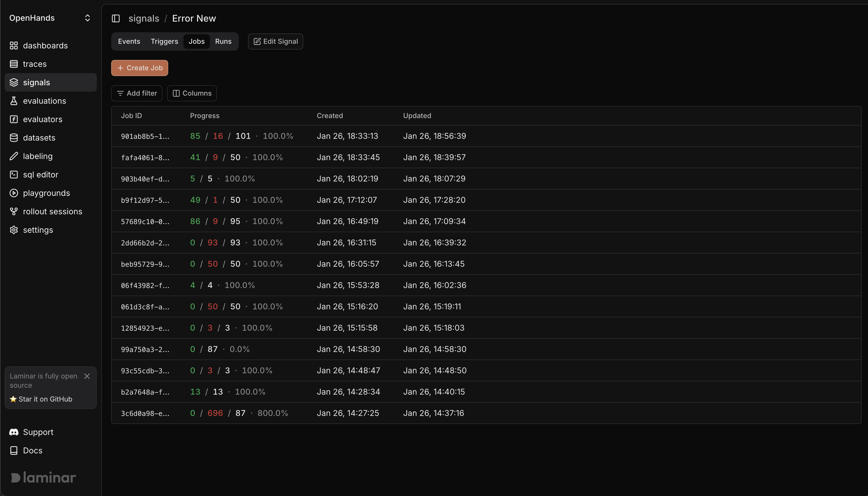Screen dimensions: 868x496
Task: Toggle the sidebar panel collapse icon
Action: pyautogui.click(x=116, y=18)
